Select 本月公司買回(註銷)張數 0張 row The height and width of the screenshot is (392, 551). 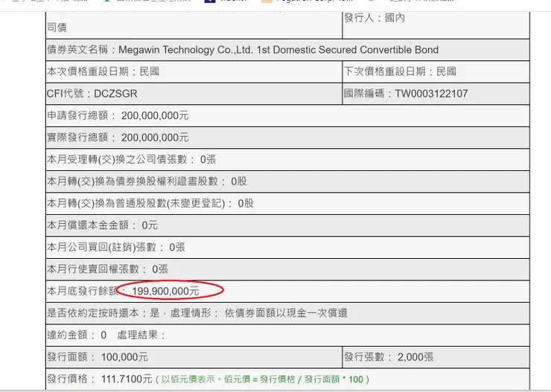coord(287,248)
